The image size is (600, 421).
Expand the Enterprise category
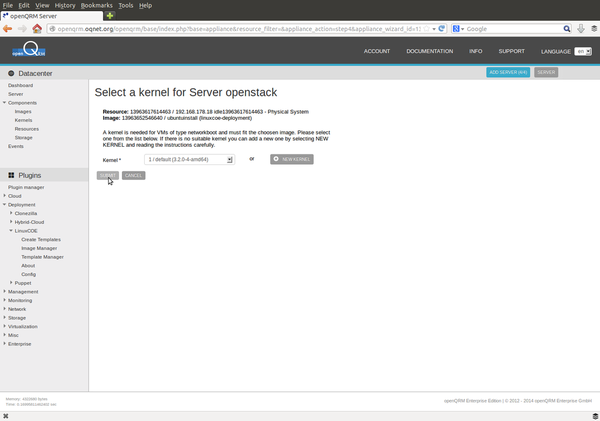[x=4, y=343]
